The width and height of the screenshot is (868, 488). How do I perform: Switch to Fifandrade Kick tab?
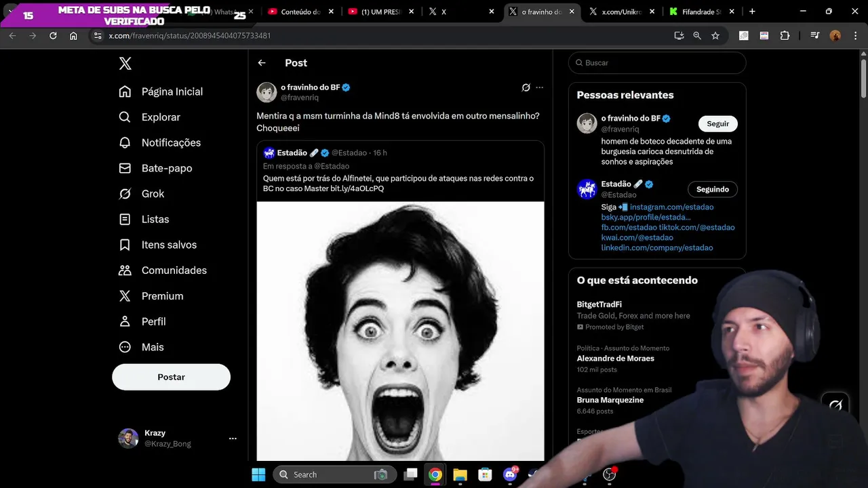(702, 12)
